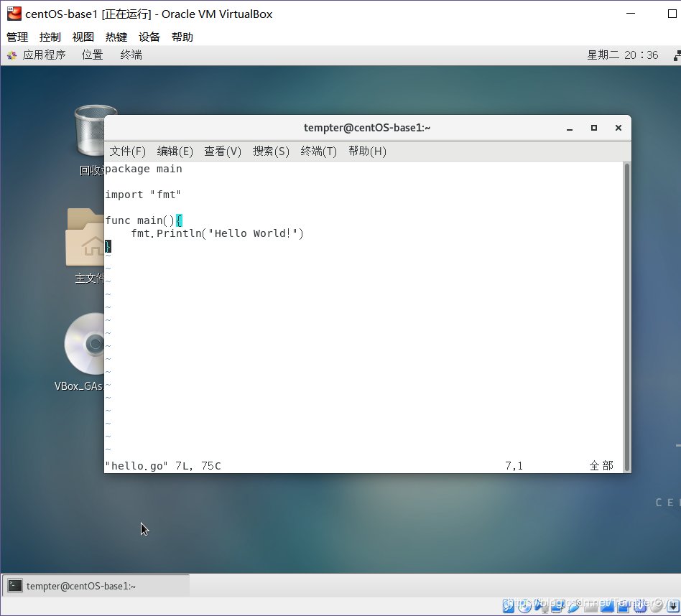
Task: Open VirtualBox 控制 menu
Action: pos(50,37)
